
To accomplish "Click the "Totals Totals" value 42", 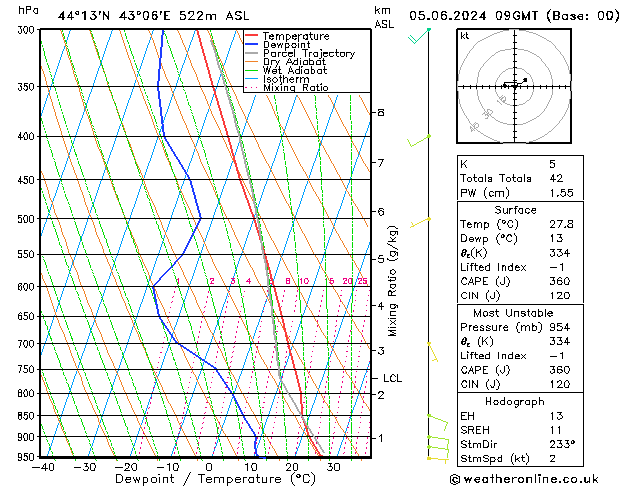I will click(x=556, y=178).
